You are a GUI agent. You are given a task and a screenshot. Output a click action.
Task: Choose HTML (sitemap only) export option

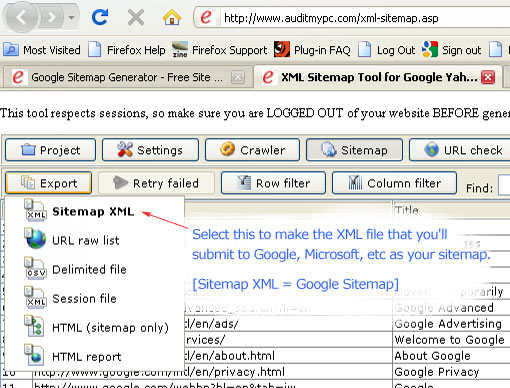click(94, 328)
